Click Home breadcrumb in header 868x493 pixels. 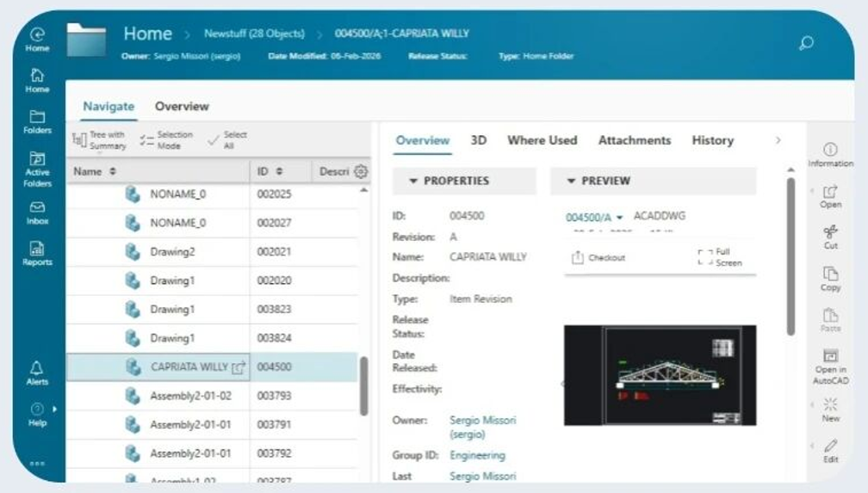[x=147, y=34]
